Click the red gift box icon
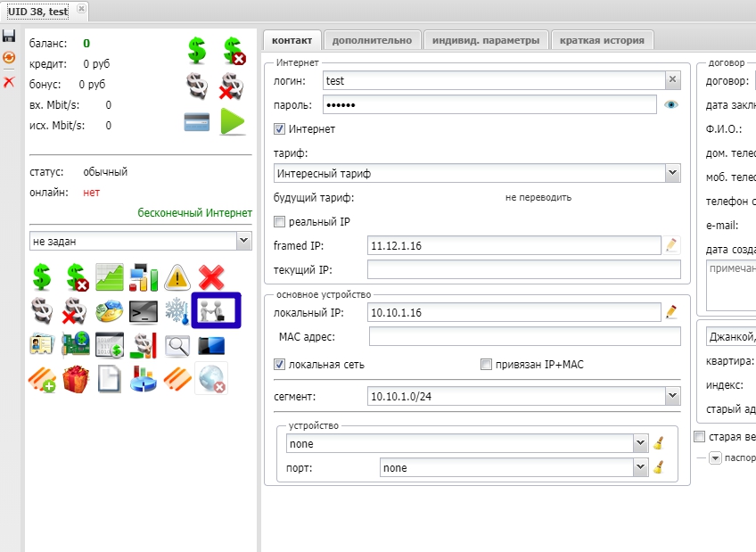This screenshot has width=756, height=552. (x=76, y=379)
